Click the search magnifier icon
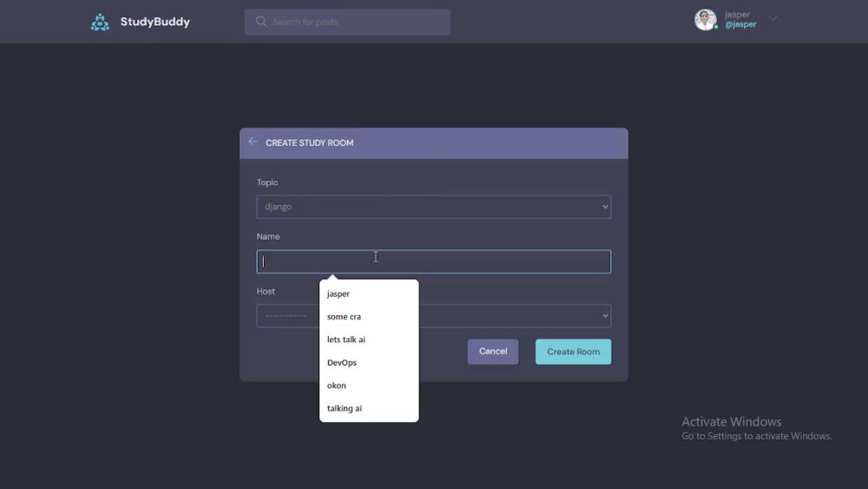 (261, 22)
